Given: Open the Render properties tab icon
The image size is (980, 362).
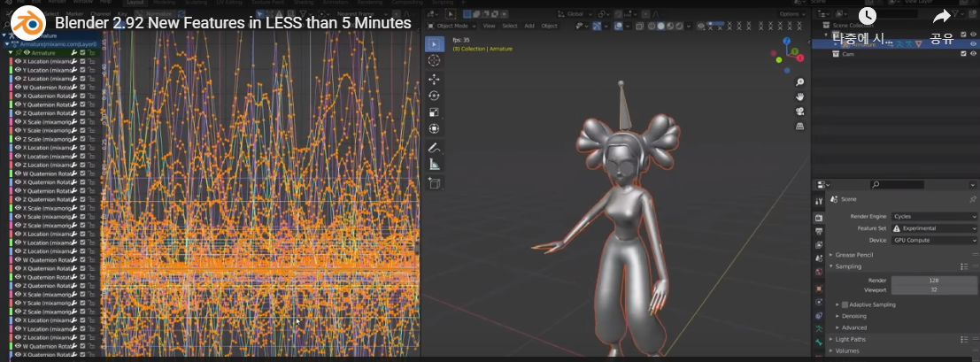Looking at the screenshot, I should [x=819, y=218].
